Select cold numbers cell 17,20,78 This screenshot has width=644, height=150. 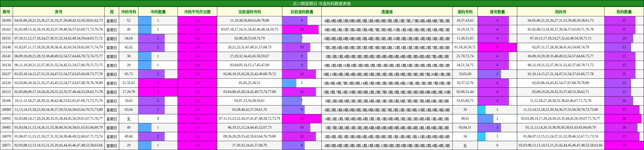pos(129,92)
